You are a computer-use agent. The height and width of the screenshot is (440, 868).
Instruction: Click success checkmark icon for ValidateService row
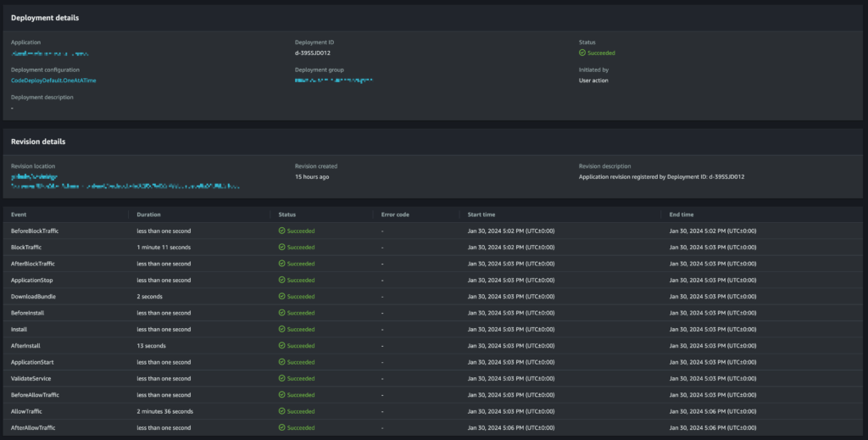click(x=282, y=379)
